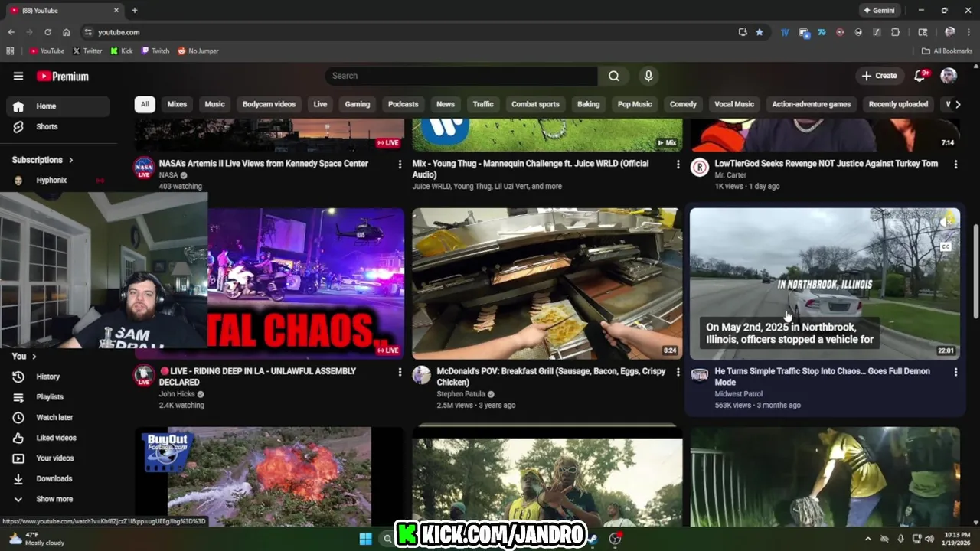The width and height of the screenshot is (980, 551).
Task: Open Liked videos
Action: click(x=58, y=438)
